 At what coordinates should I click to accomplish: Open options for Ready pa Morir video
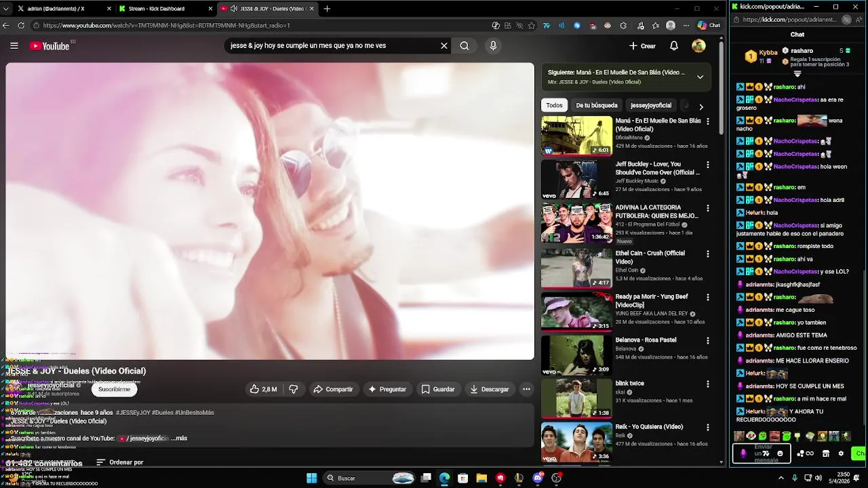[708, 298]
